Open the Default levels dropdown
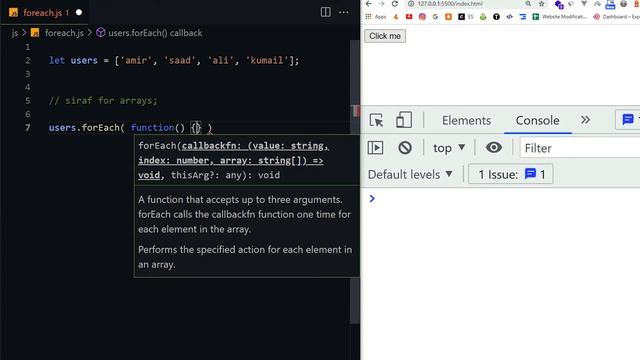 click(x=410, y=175)
